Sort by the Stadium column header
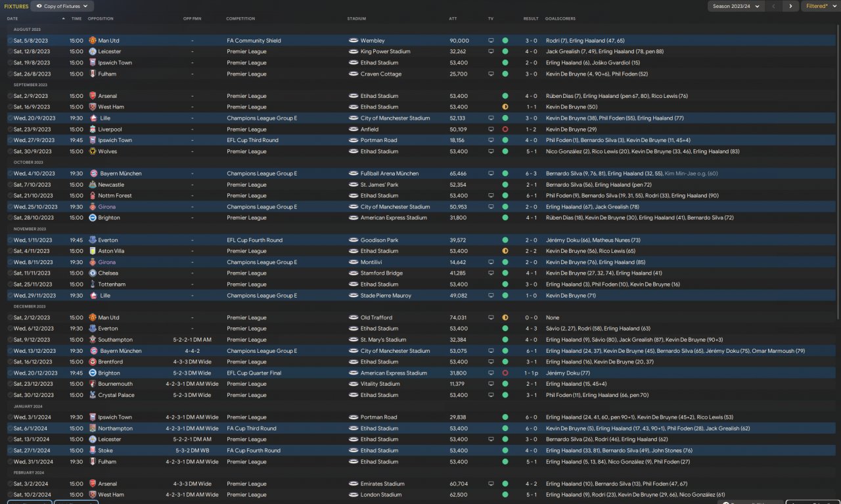Screen dimensions: 841x504 [x=357, y=18]
